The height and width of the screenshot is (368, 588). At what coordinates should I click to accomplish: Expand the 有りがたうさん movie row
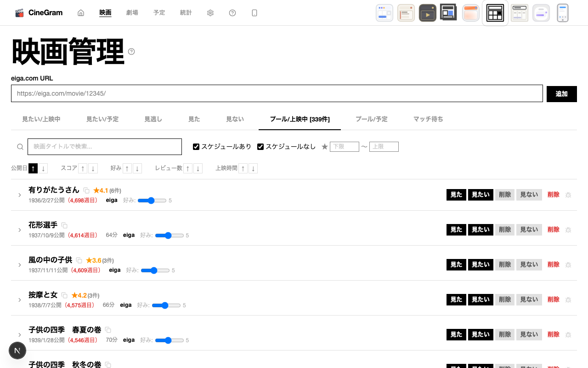tap(20, 195)
